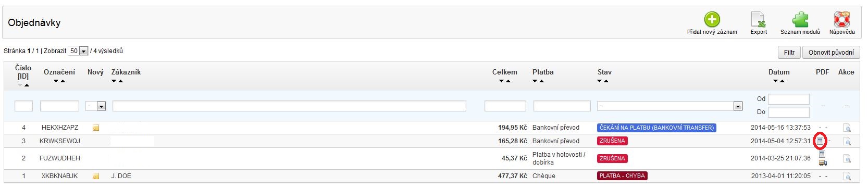Sort Celkem column ascending arrow

pos(508,81)
